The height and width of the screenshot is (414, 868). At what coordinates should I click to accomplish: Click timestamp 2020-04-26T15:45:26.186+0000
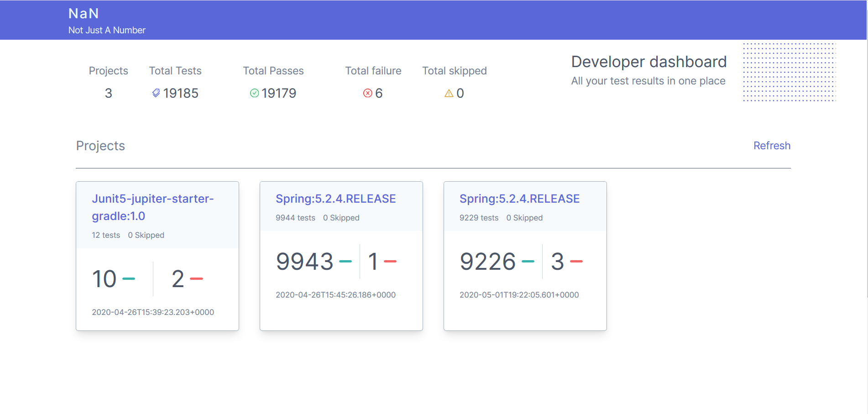[x=335, y=295]
